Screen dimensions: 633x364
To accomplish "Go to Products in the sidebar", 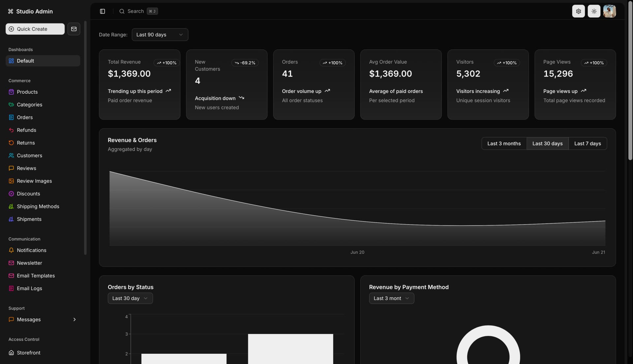I will click(x=43, y=92).
